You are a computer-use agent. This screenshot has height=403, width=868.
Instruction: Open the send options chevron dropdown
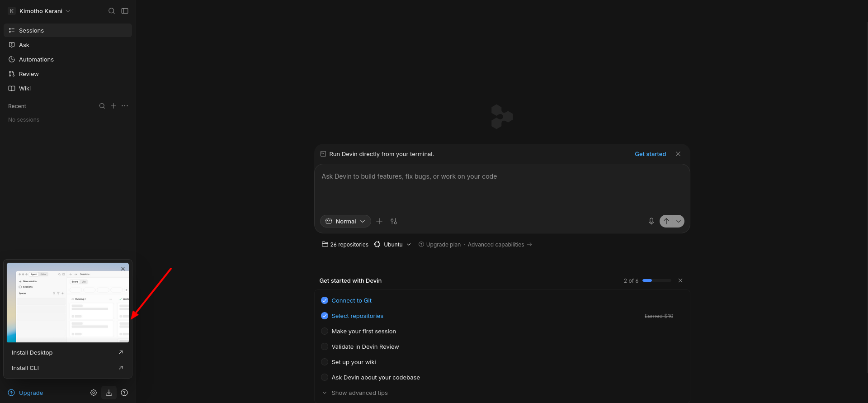click(x=679, y=221)
